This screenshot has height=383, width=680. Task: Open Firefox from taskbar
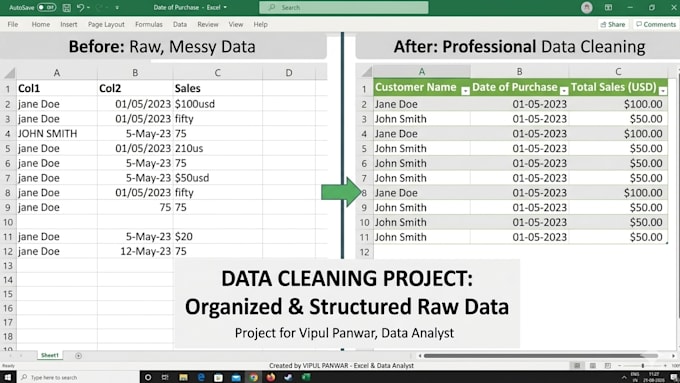[x=271, y=377]
